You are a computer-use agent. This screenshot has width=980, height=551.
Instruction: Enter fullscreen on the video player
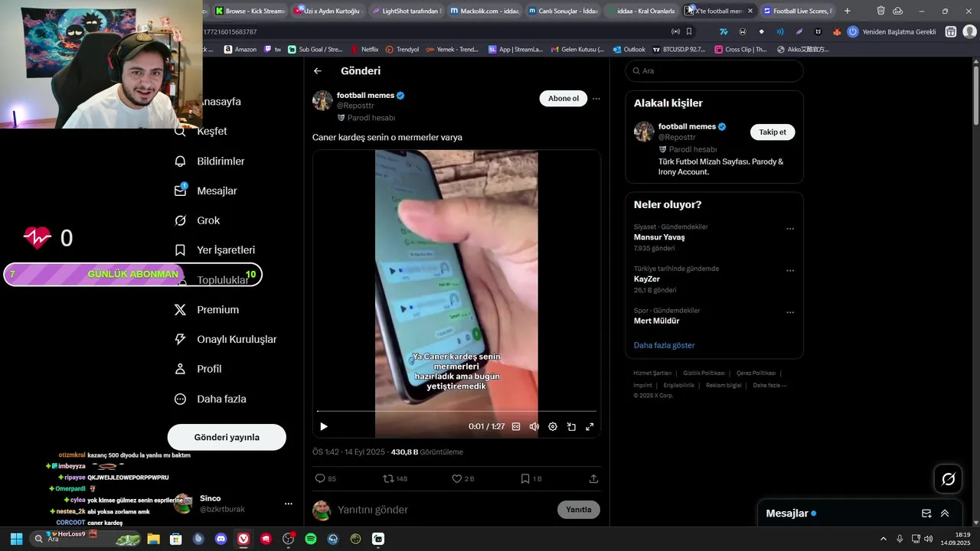click(x=590, y=426)
